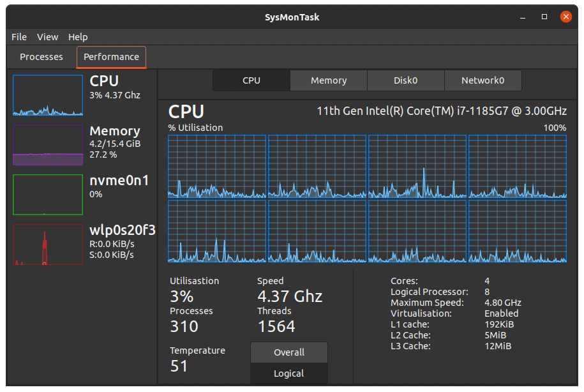Select the nvme0n1 disk graph in sidebar
584x392 pixels.
point(47,195)
